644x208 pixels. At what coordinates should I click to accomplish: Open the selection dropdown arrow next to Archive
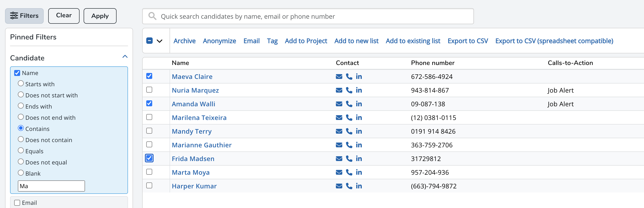pos(160,41)
